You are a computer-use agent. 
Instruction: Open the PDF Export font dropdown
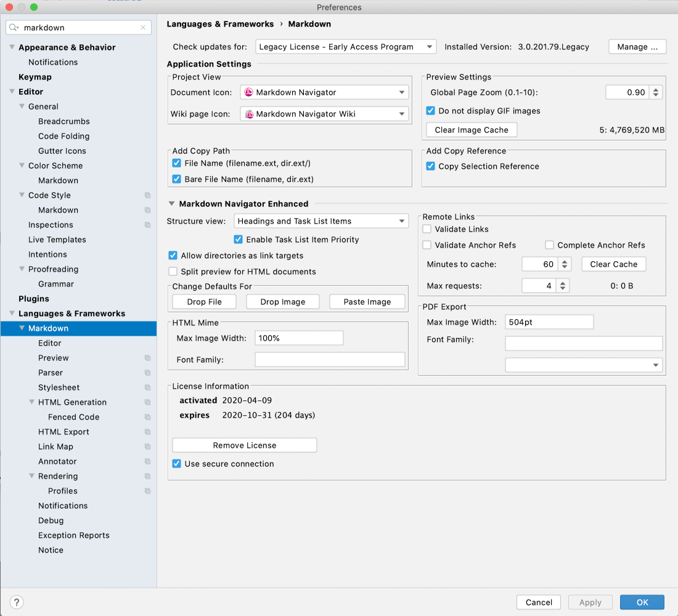click(x=584, y=365)
